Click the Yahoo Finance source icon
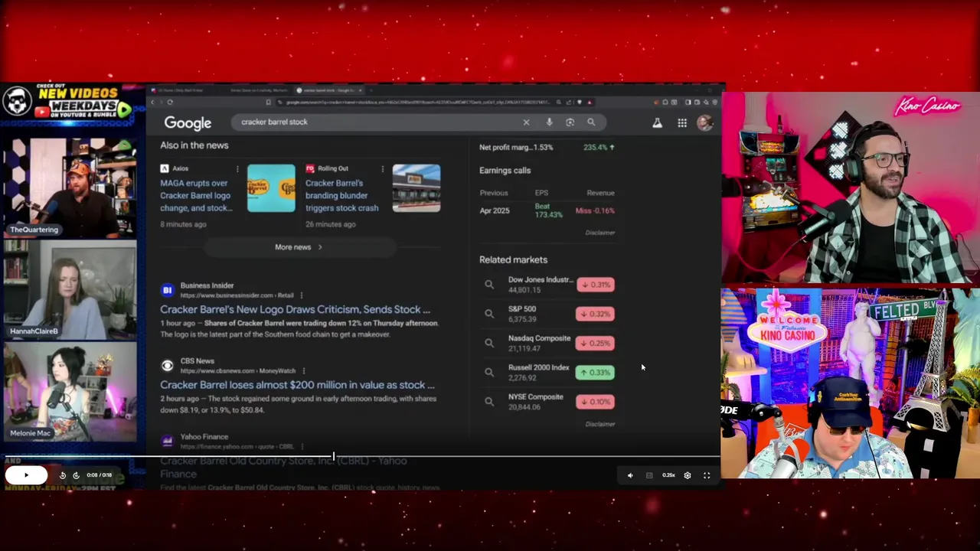The width and height of the screenshot is (980, 551). pyautogui.click(x=167, y=442)
